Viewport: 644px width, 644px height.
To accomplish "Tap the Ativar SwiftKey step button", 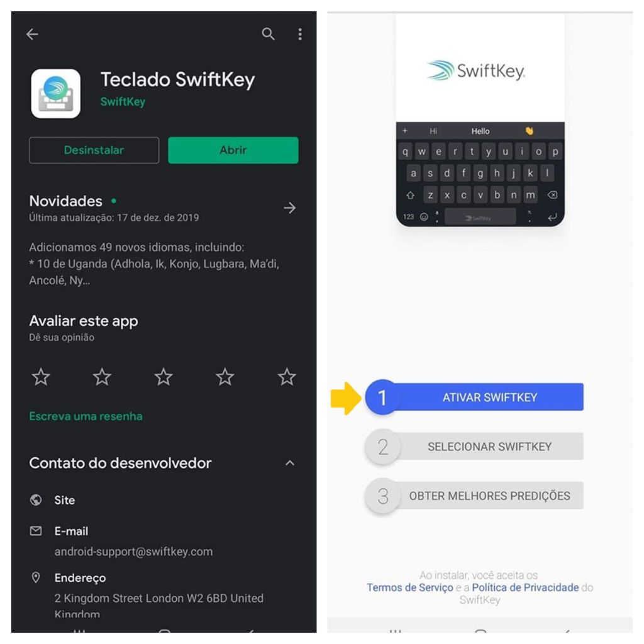I will 474,397.
